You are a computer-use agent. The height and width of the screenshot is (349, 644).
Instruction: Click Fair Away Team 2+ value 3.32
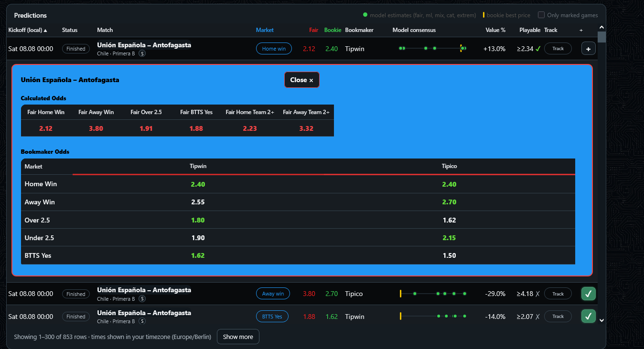[306, 128]
